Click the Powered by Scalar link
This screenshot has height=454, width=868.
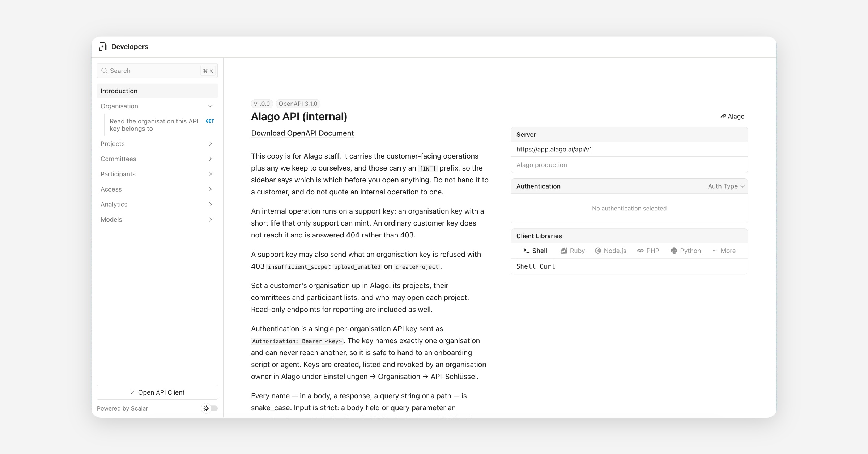(x=122, y=408)
